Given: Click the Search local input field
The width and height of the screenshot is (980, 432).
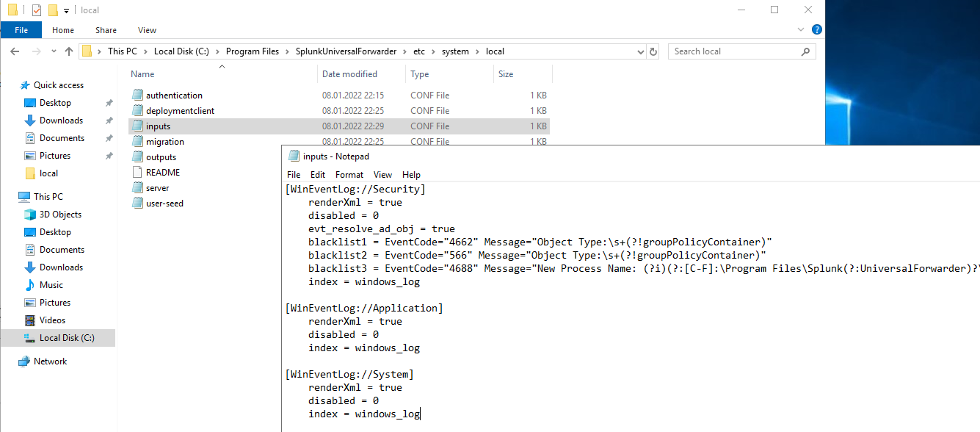Looking at the screenshot, I should 734,51.
